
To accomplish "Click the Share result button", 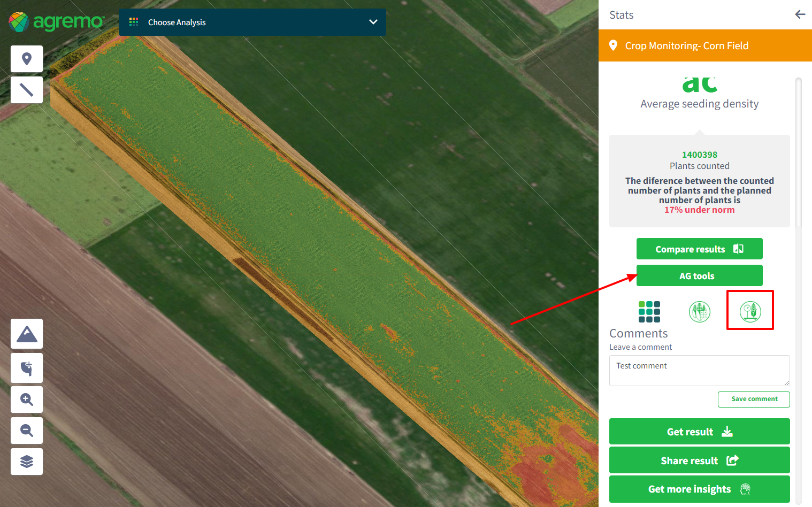I will (x=699, y=460).
